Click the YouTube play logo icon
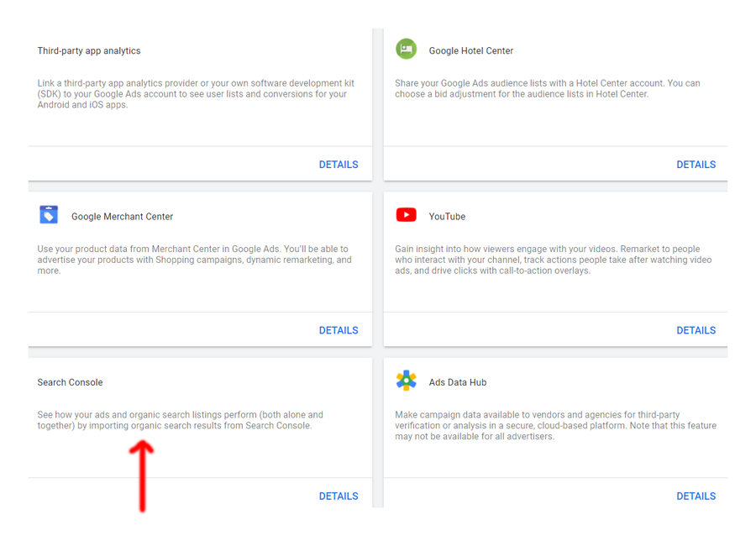 coord(406,214)
